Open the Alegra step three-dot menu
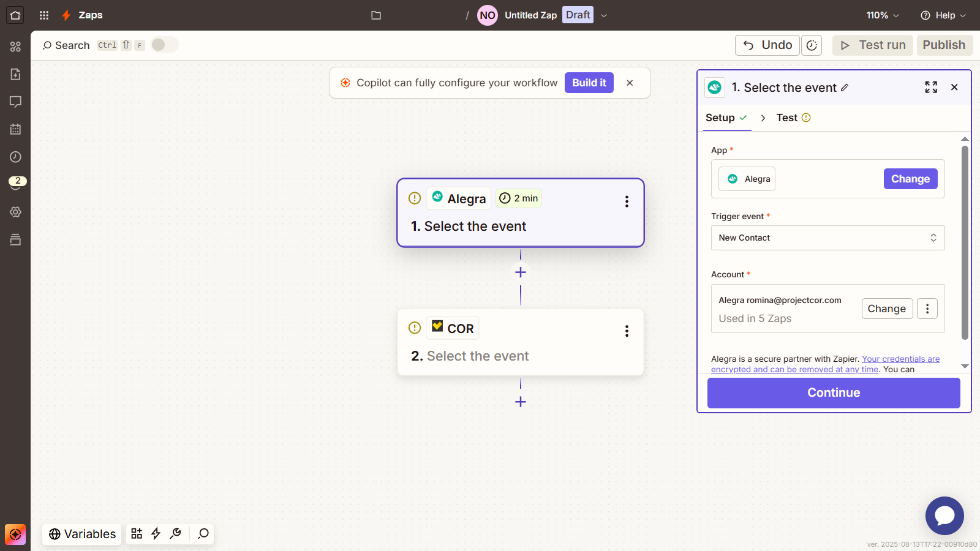This screenshot has width=980, height=551. [627, 201]
